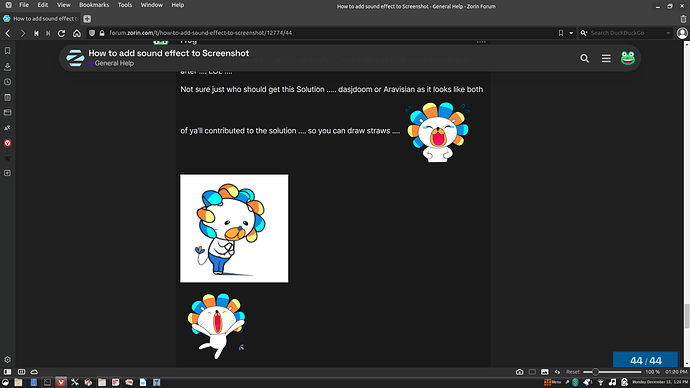Open the white-background lion image in post
Viewport: 690px width, 388px height.
234,228
